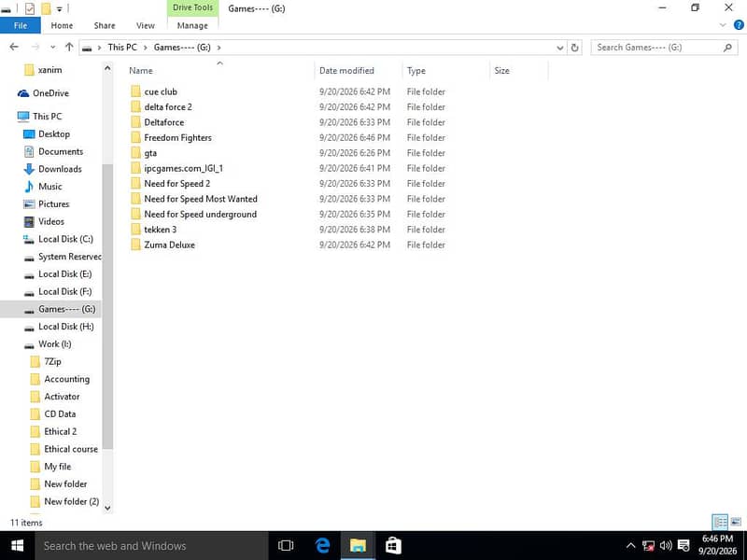This screenshot has height=560, width=747.
Task: Switch to the View ribbon tab
Action: pos(146,25)
